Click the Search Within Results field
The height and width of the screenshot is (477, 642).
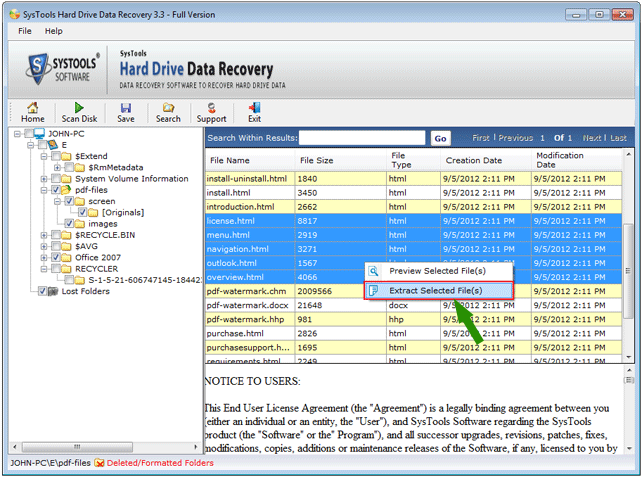click(x=362, y=138)
